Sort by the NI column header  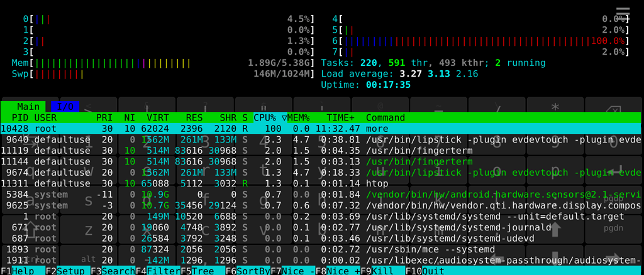(130, 117)
